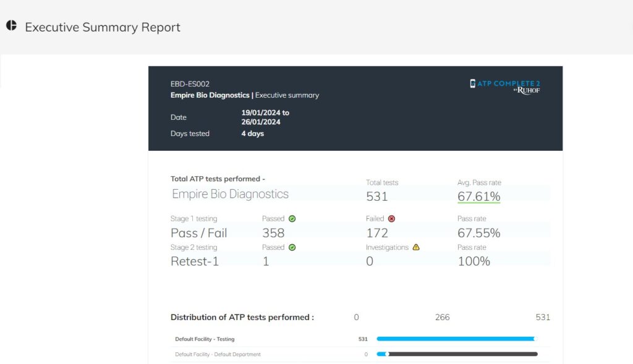Click the 'Default Facility - Default Department' row label
Image resolution: width=633 pixels, height=364 pixels.
pyautogui.click(x=218, y=354)
